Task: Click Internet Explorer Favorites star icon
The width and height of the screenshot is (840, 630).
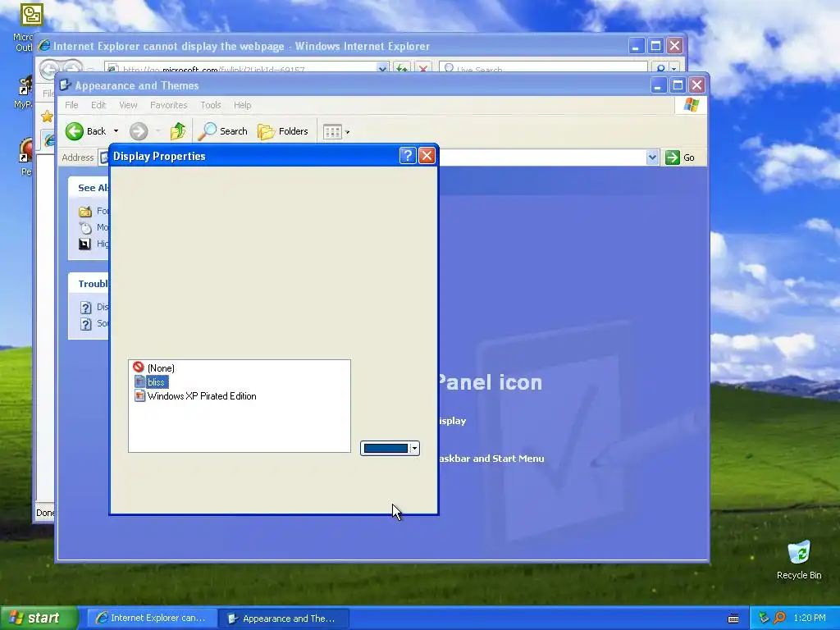Action: [x=48, y=116]
